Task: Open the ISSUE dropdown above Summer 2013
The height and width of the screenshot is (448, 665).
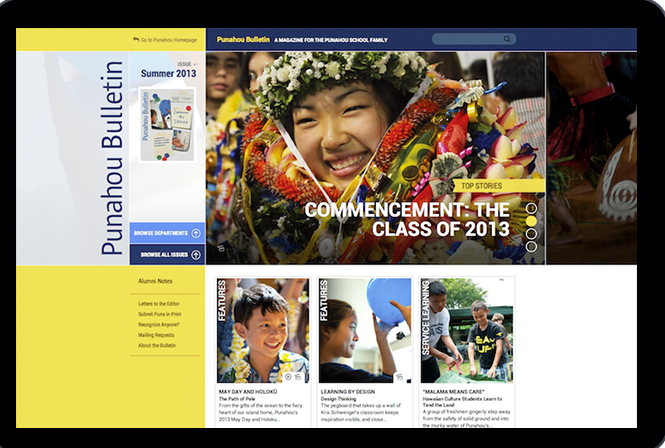Action: click(x=187, y=64)
